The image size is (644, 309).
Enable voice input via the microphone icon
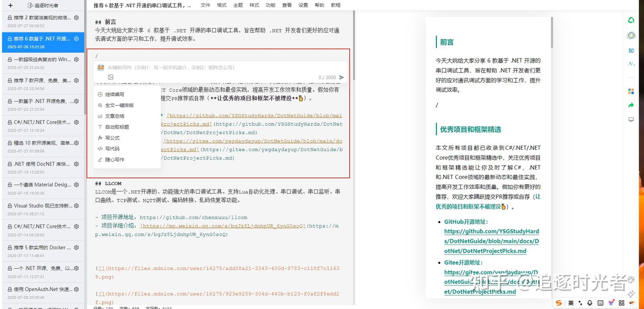(590, 303)
